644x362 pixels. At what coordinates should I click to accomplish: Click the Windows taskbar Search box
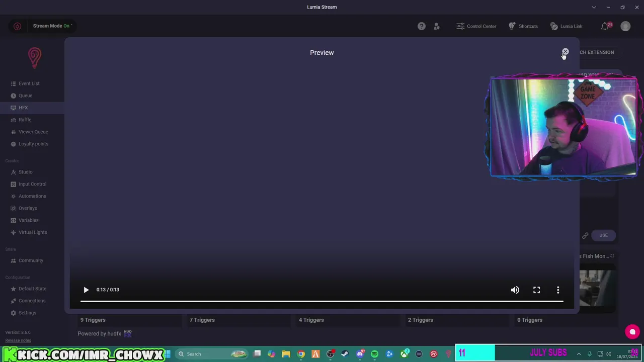pyautogui.click(x=212, y=354)
